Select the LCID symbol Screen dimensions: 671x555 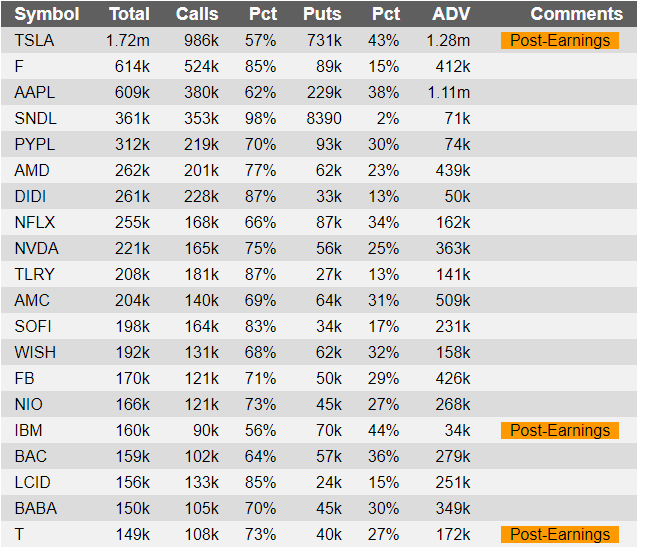click(x=33, y=482)
